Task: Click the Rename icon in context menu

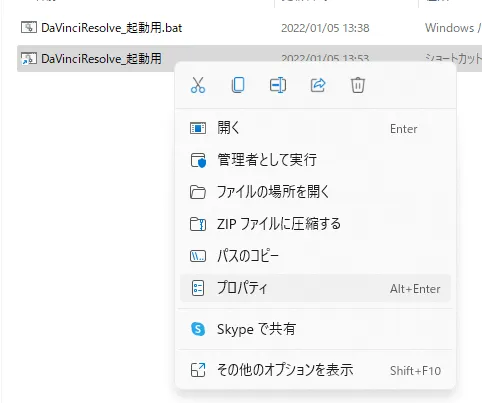Action: point(278,85)
